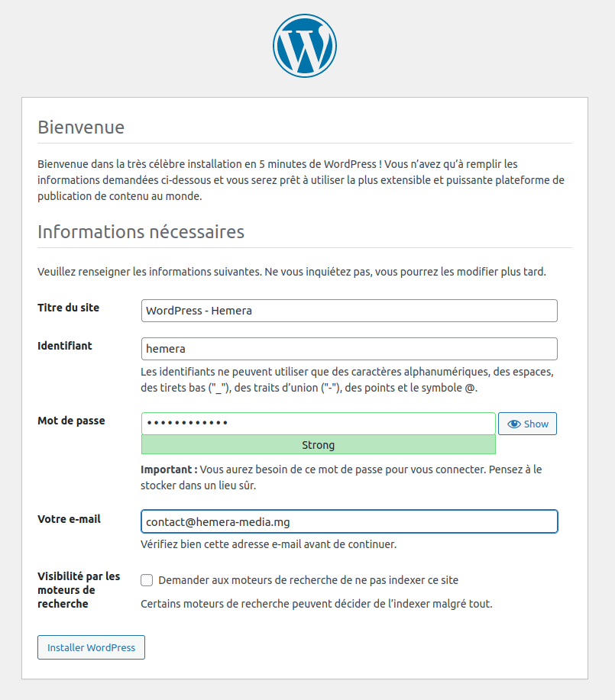
Task: Click the green 'Strong' password strength indicator
Action: tap(318, 445)
